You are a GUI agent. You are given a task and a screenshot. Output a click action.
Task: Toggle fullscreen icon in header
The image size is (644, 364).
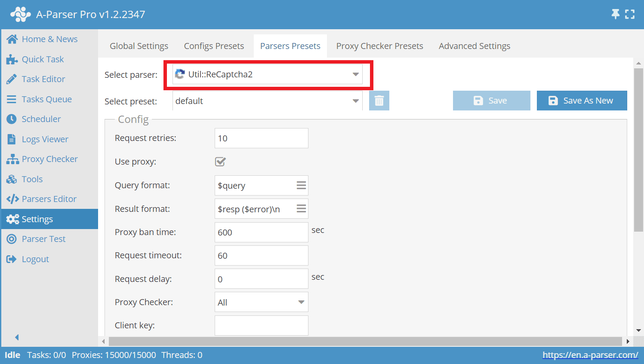tap(630, 14)
